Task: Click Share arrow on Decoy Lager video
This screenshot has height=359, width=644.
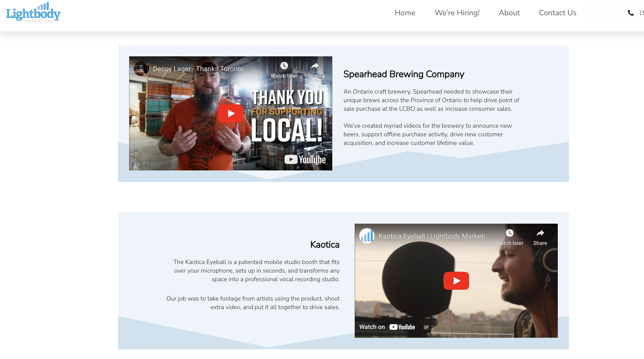Action: pos(315,66)
